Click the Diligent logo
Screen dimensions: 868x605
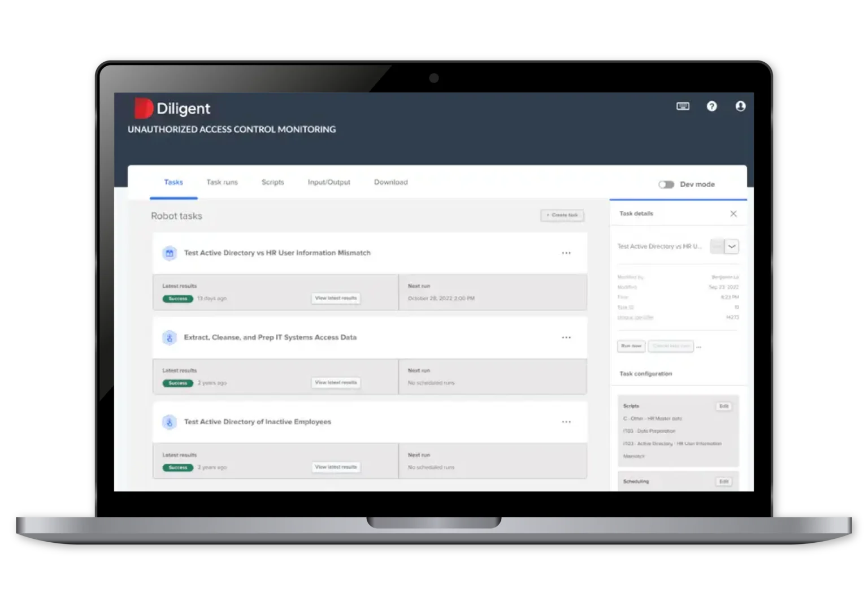(144, 107)
